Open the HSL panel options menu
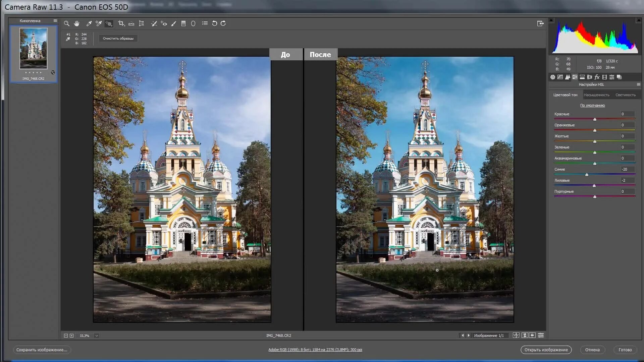The height and width of the screenshot is (362, 644). tap(638, 84)
